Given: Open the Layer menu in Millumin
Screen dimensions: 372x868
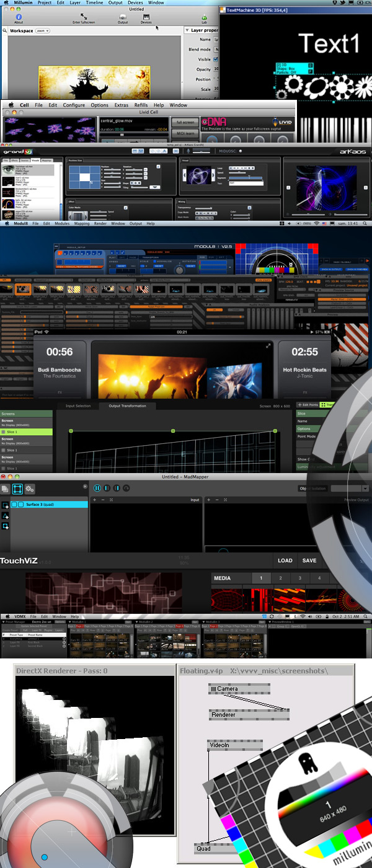Looking at the screenshot, I should click(x=74, y=2).
